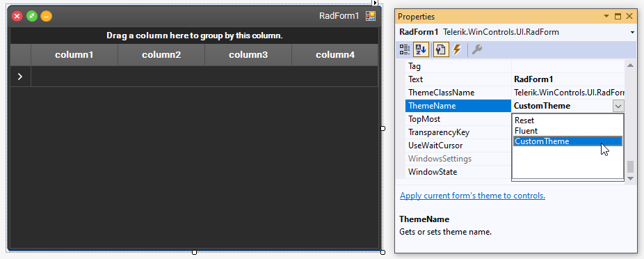
Task: Click the yellow minimize button on RadForm1
Action: pyautogui.click(x=46, y=17)
